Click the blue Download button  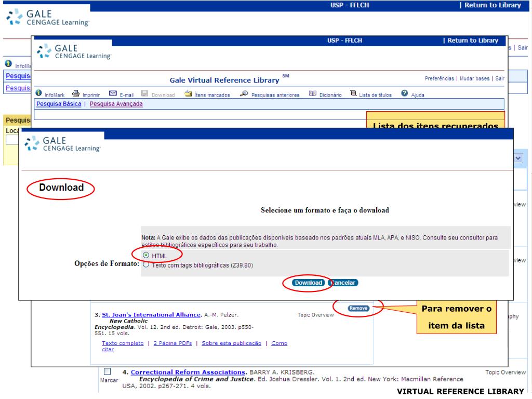pos(308,283)
